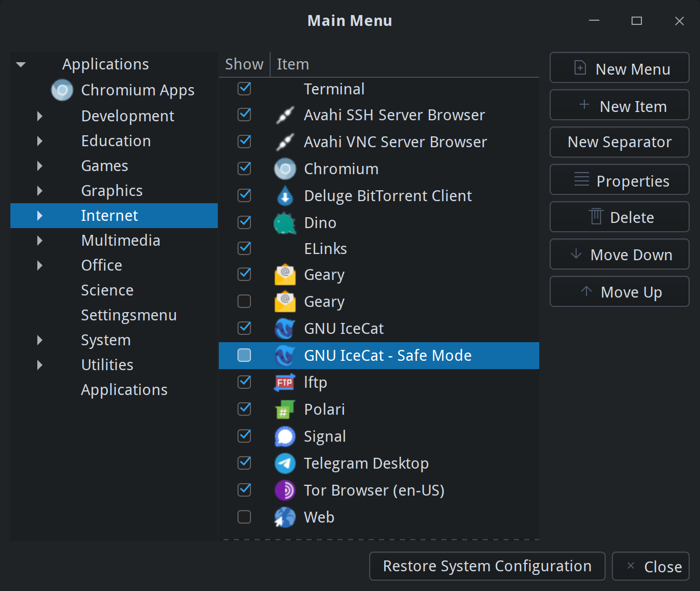Toggle Show checkbox for Deluge BitTorrent Client
700x591 pixels.
point(244,195)
